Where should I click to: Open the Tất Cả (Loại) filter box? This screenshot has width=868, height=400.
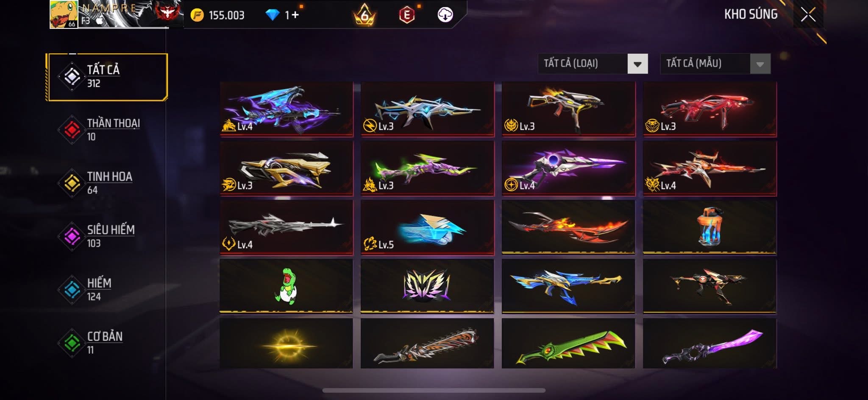593,64
